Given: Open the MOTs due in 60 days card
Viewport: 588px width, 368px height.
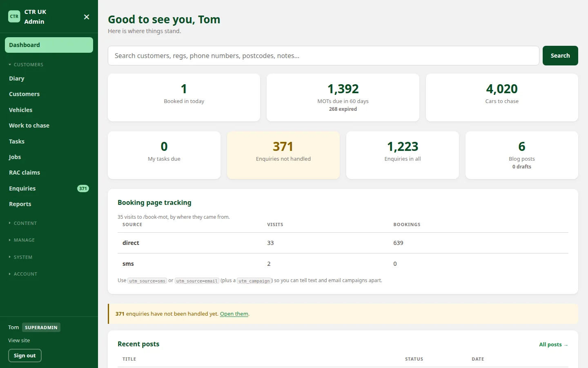Looking at the screenshot, I should [x=343, y=97].
